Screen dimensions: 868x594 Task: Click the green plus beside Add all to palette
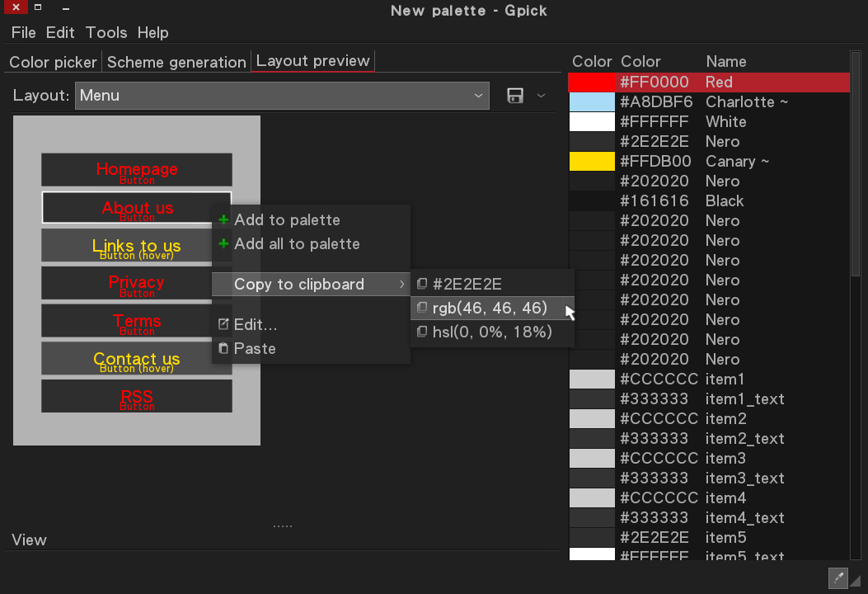[x=223, y=244]
